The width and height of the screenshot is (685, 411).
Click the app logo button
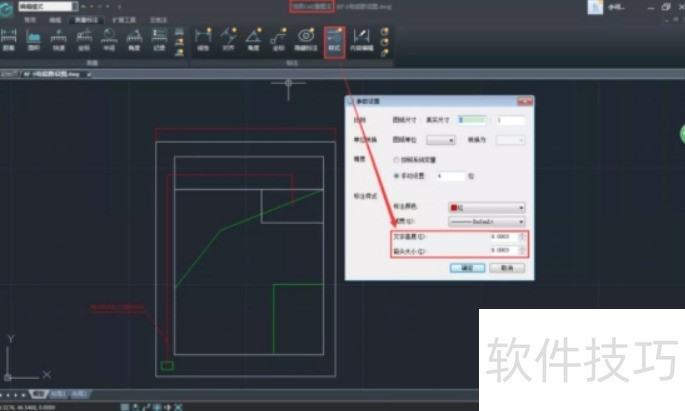pyautogui.click(x=6, y=8)
